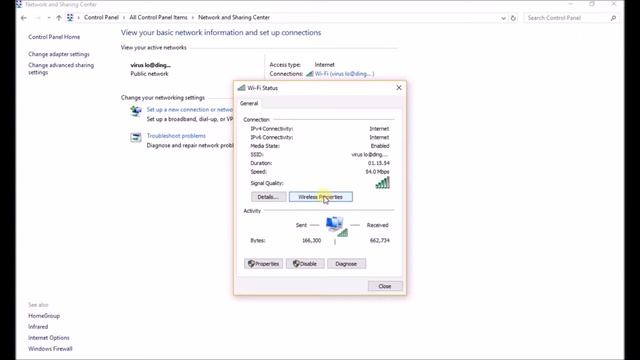Click the new connection setup icon
This screenshot has width=640, height=360.
(136, 111)
